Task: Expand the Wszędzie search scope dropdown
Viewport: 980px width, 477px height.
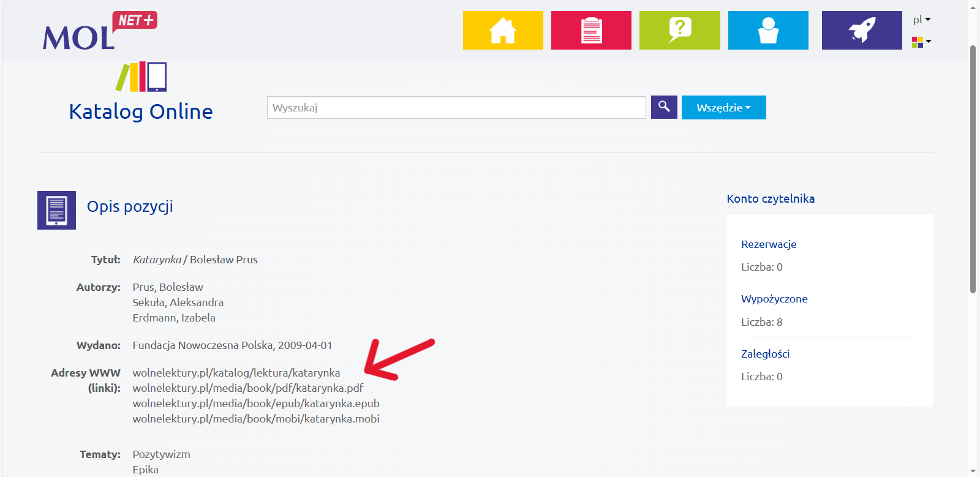Action: 723,107
